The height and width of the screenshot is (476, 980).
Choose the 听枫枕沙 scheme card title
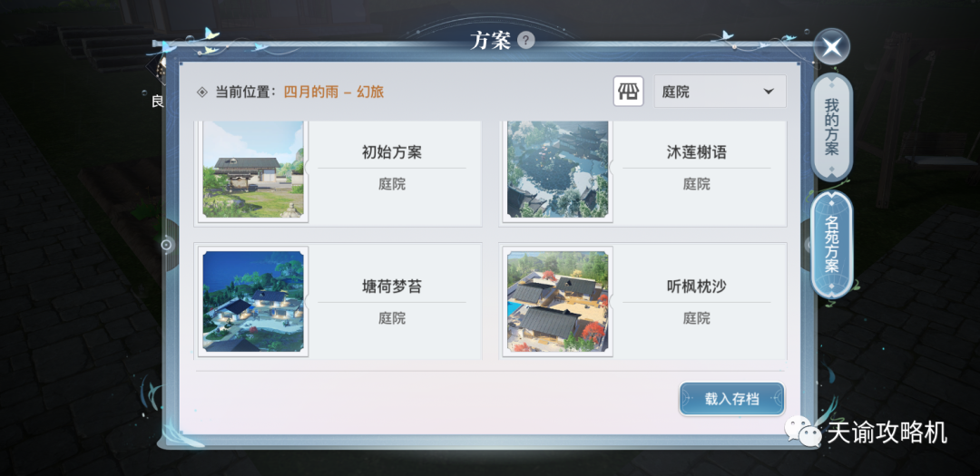click(x=696, y=287)
